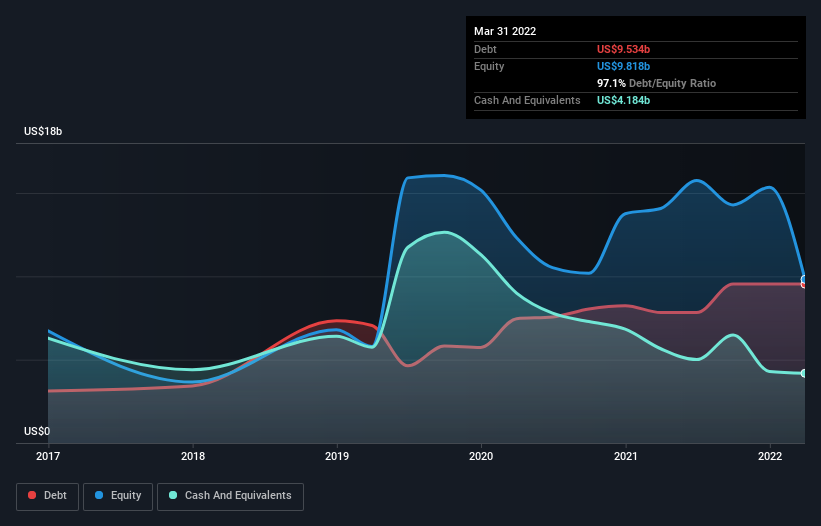
Task: Click the Debt row label in tooltip
Action: 485,49
